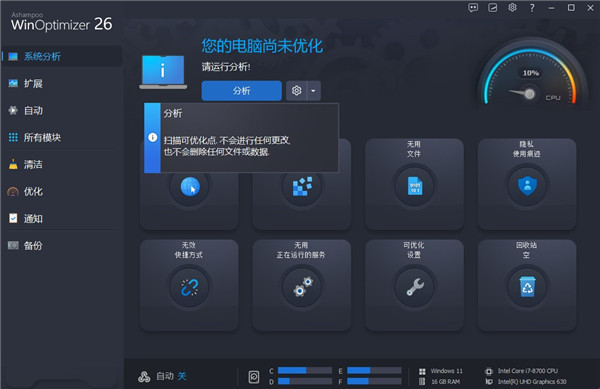Open the 自动 sidebar section
The width and height of the screenshot is (600, 389).
[61, 111]
